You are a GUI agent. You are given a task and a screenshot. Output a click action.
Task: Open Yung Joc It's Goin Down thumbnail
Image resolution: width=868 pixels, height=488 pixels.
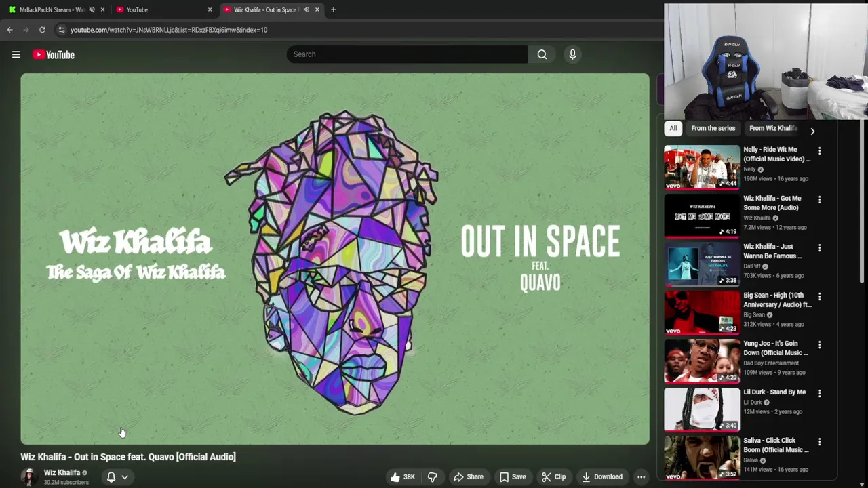(x=702, y=361)
